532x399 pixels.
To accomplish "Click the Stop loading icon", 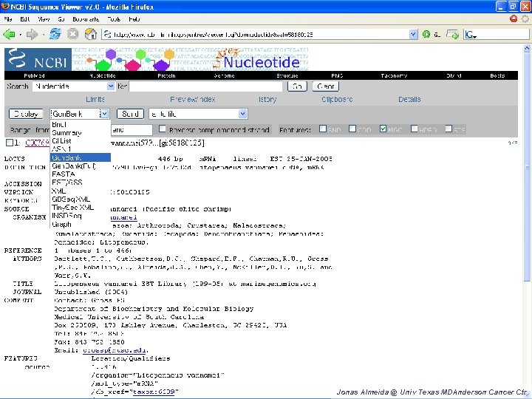I will pyautogui.click(x=72, y=34).
